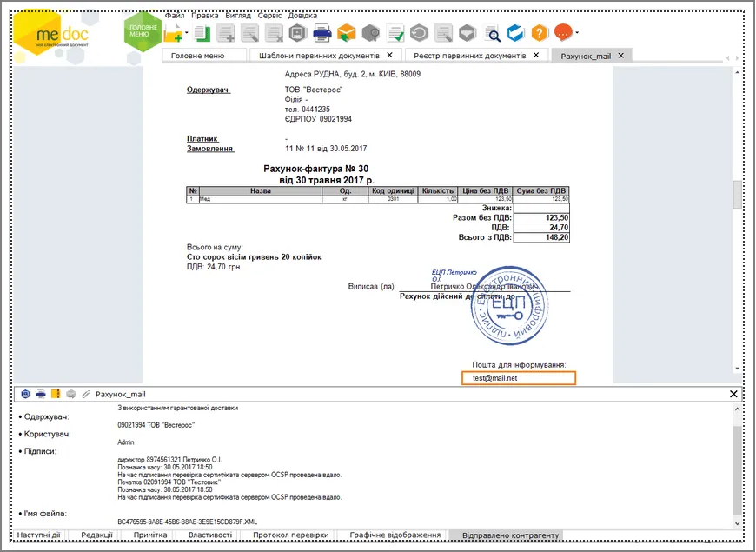
Task: Click the blue cube icon in toolbar
Action: click(x=515, y=33)
